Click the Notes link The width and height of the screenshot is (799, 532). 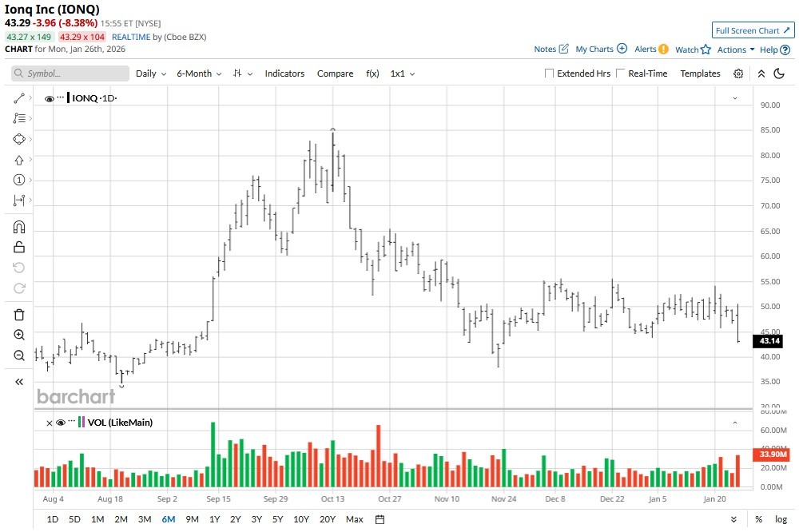(x=545, y=49)
